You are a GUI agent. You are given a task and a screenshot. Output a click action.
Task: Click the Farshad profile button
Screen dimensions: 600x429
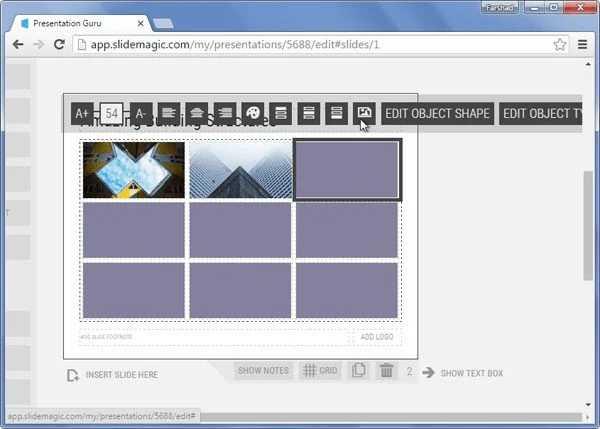500,7
